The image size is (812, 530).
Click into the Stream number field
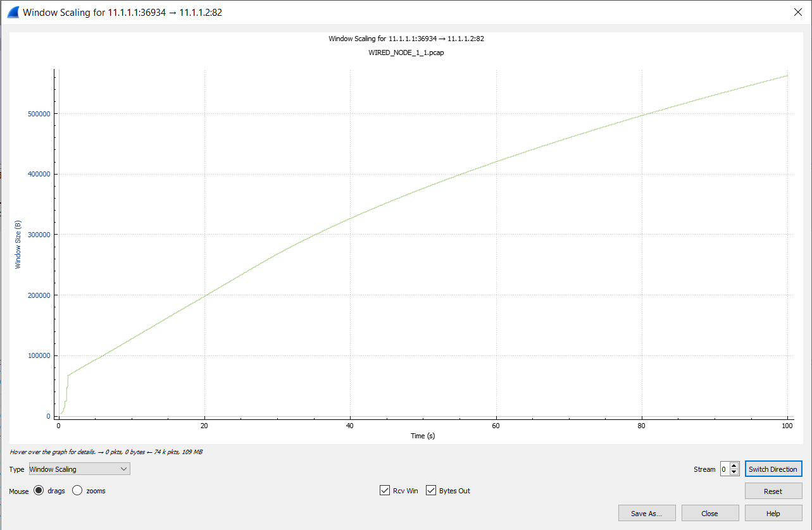[725, 469]
